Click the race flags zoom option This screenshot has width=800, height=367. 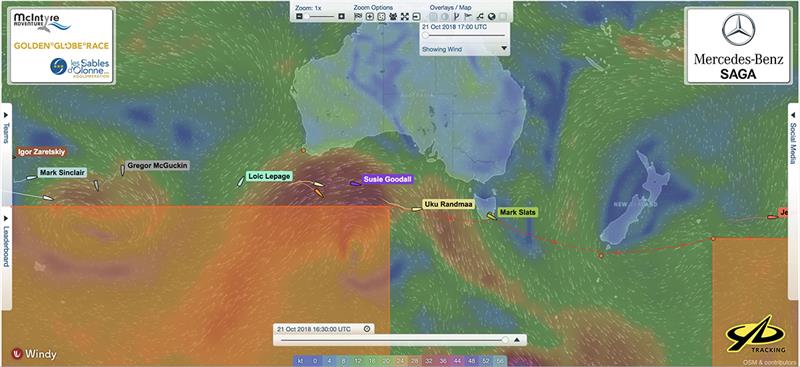pyautogui.click(x=358, y=16)
